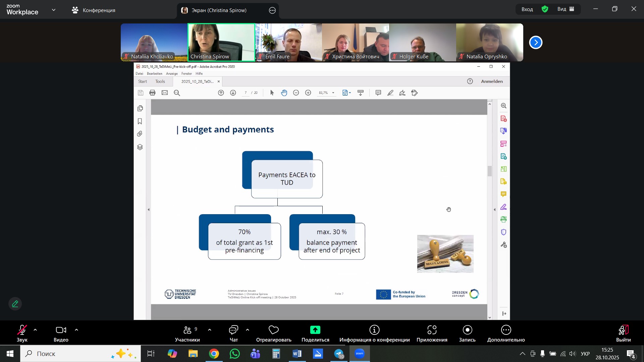Open the Zoom Workplace dropdown chevron

click(x=54, y=10)
